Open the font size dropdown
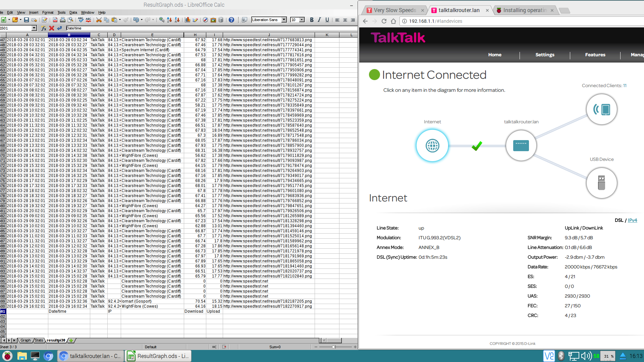 (x=301, y=20)
